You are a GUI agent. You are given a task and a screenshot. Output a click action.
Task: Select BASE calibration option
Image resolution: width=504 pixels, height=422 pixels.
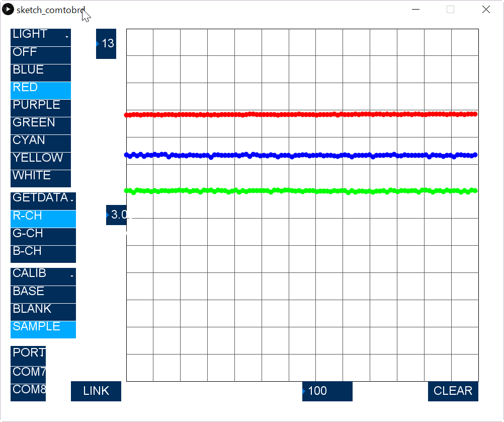[x=43, y=295]
